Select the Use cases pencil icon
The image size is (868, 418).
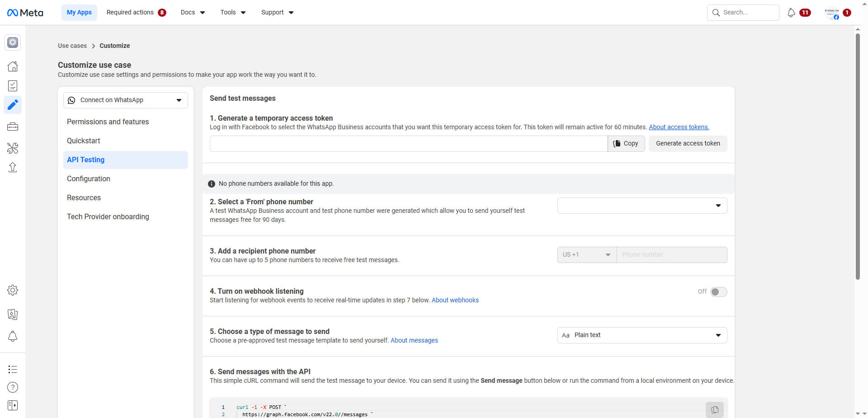13,105
